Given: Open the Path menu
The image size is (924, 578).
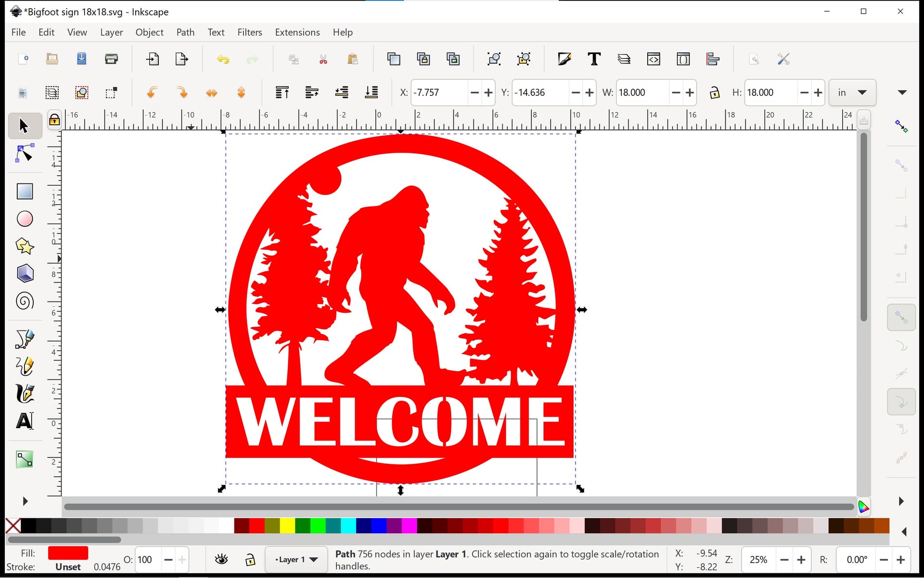Looking at the screenshot, I should tap(185, 32).
